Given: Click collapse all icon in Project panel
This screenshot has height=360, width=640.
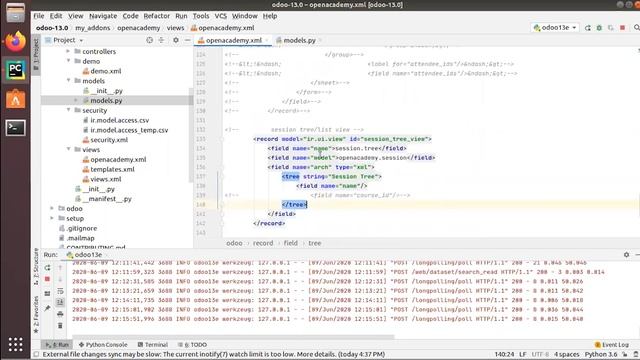Looking at the screenshot, I should [x=162, y=40].
